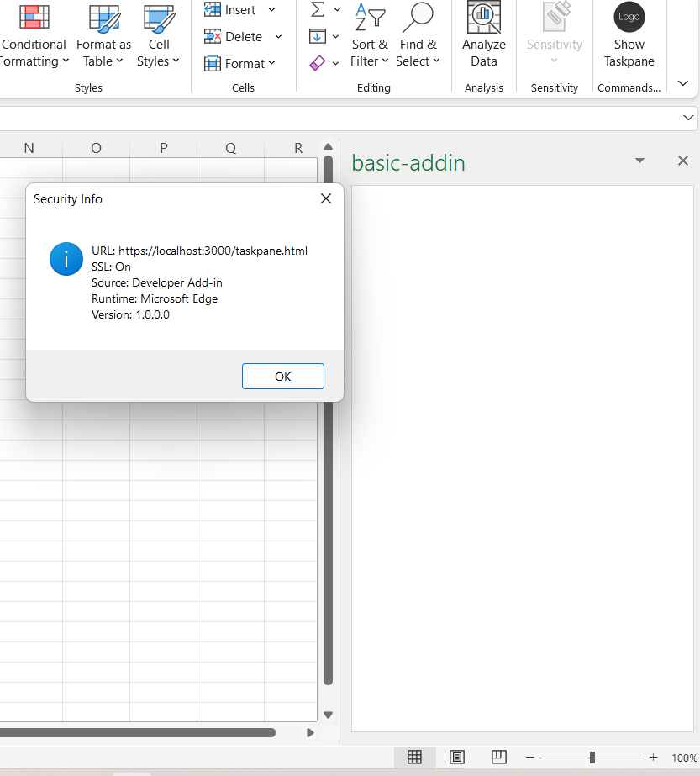Close the basic-addin task pane
This screenshot has width=700, height=776.
point(682,160)
